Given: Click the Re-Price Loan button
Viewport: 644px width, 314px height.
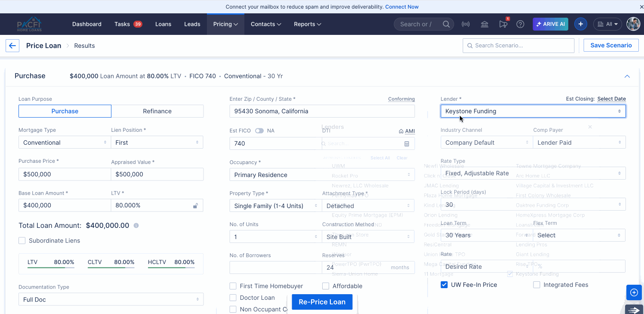Looking at the screenshot, I should click(322, 302).
